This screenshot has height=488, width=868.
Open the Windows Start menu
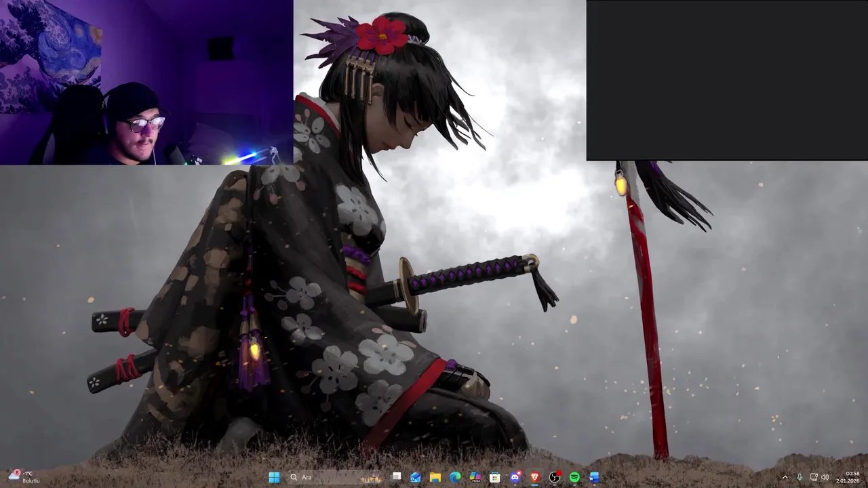274,477
